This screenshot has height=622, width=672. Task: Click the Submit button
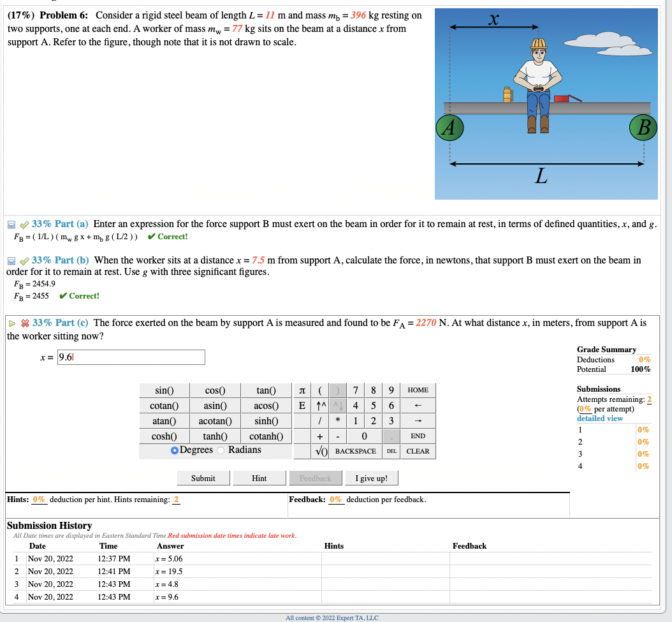click(x=203, y=478)
